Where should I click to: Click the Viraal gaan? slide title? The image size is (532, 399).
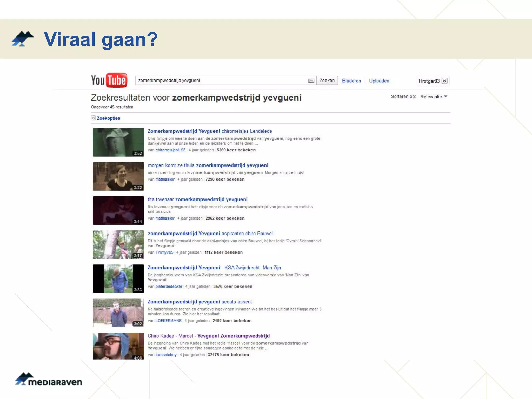[x=101, y=39]
